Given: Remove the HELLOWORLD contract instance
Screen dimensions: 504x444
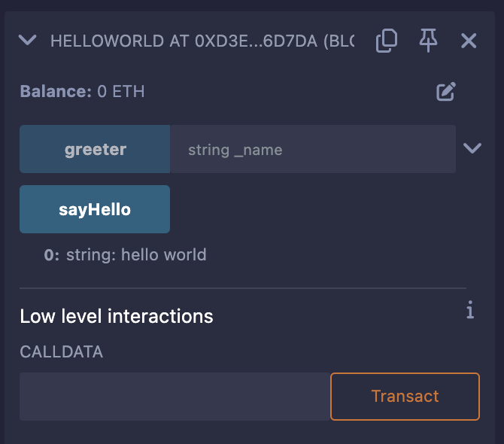Looking at the screenshot, I should coord(469,41).
